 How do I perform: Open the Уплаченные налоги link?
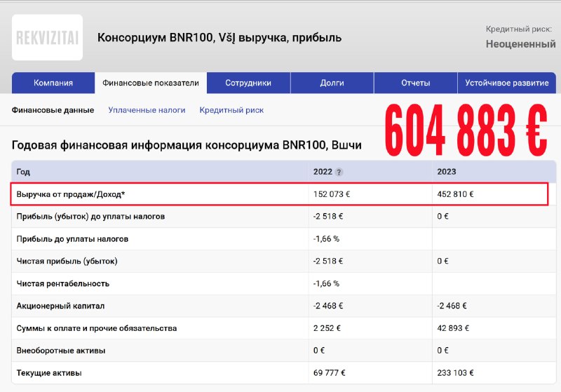[x=147, y=110]
